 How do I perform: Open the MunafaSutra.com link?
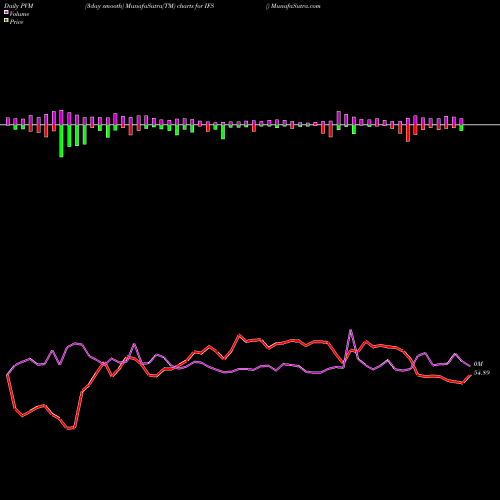(x=293, y=6)
